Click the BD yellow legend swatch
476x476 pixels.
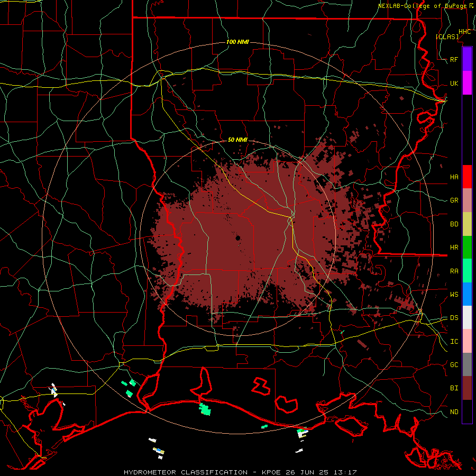click(467, 224)
